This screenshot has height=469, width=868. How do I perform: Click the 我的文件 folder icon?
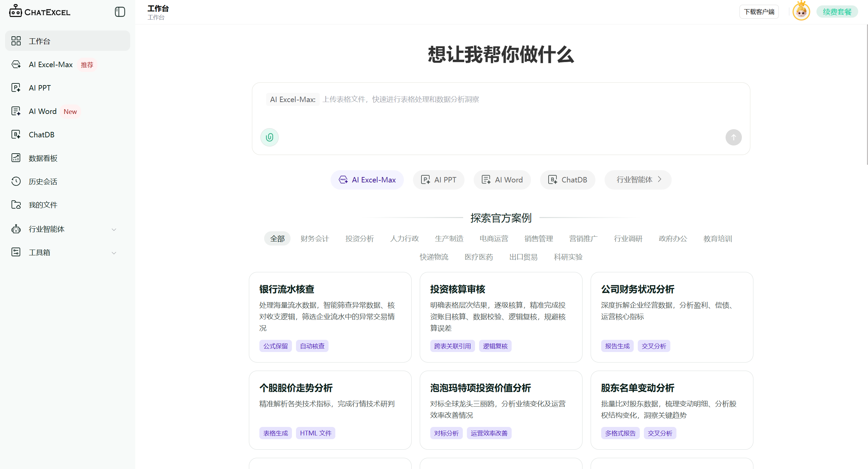(16, 205)
